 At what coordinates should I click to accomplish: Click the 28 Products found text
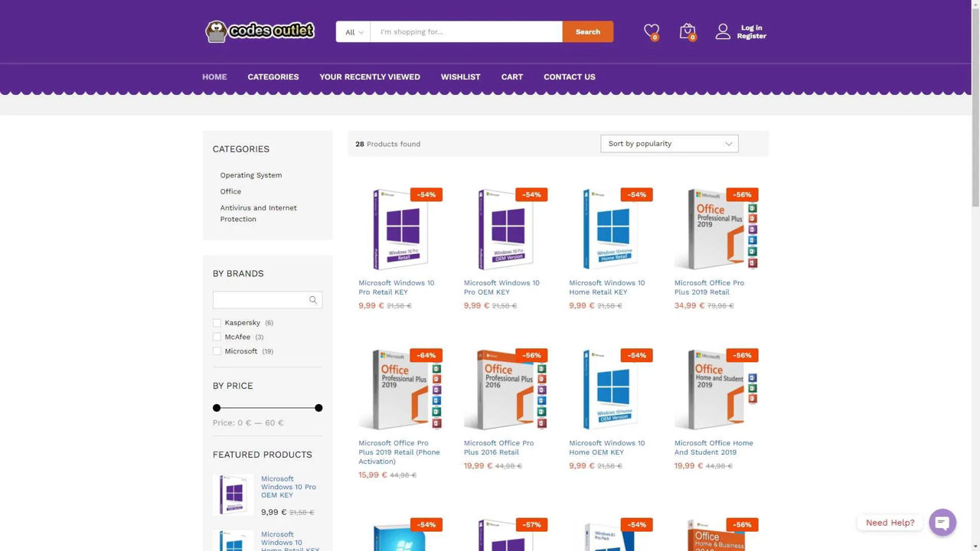(x=388, y=144)
